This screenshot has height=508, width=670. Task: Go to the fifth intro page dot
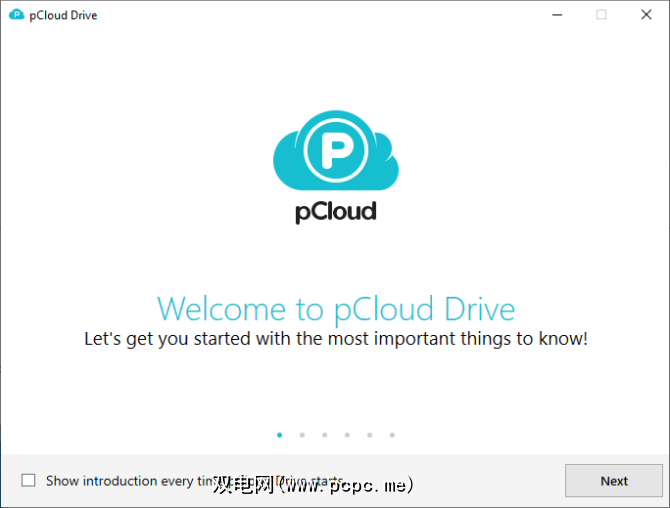pos(370,435)
